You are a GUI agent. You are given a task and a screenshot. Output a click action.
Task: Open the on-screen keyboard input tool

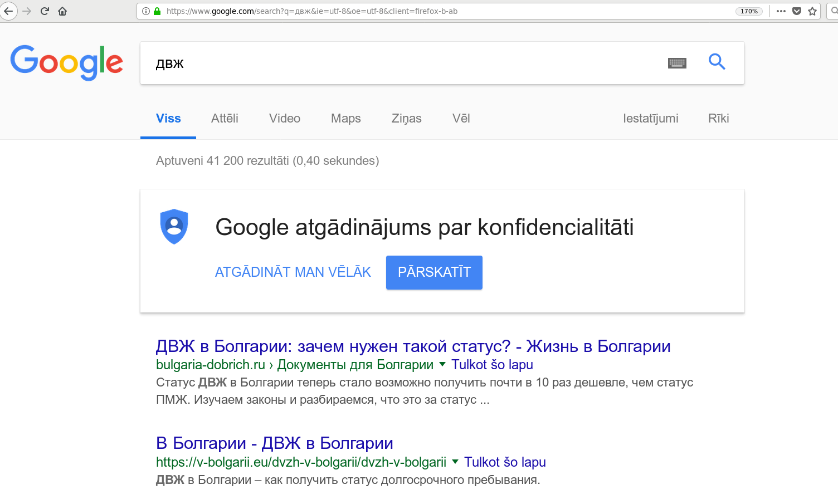(677, 63)
